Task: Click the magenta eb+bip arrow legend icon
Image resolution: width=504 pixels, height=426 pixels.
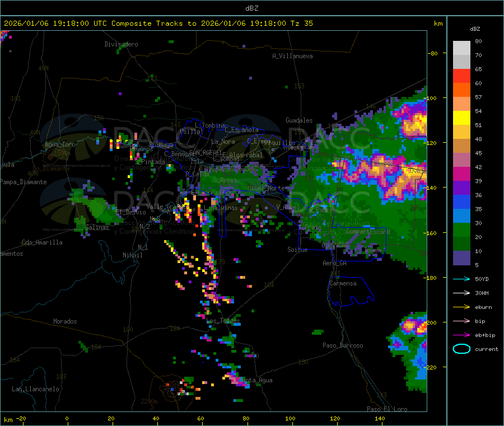Action: click(461, 335)
